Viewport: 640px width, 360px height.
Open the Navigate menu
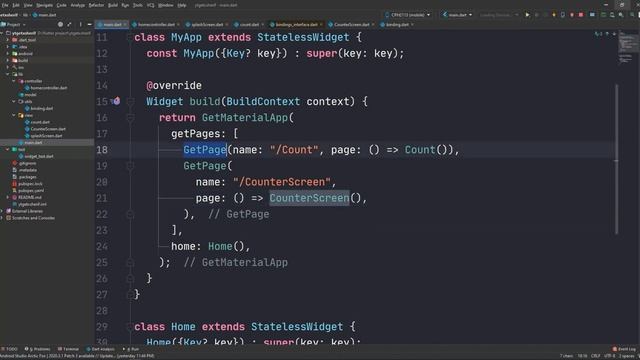[x=44, y=5]
